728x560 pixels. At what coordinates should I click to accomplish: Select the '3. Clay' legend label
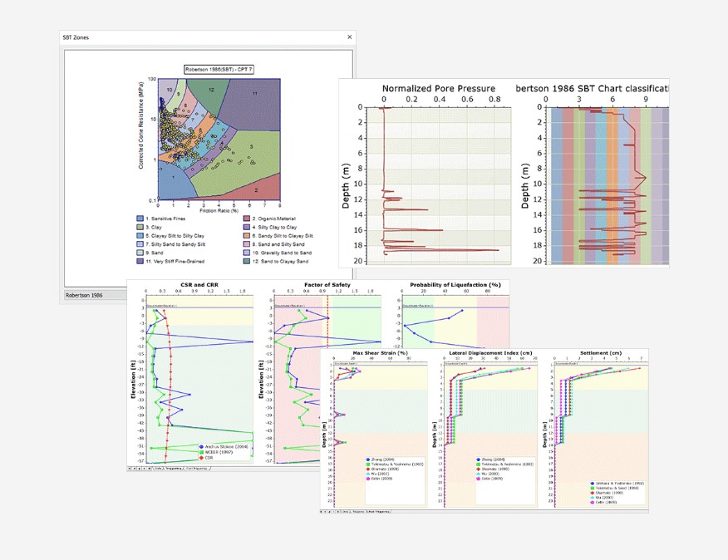[x=154, y=227]
